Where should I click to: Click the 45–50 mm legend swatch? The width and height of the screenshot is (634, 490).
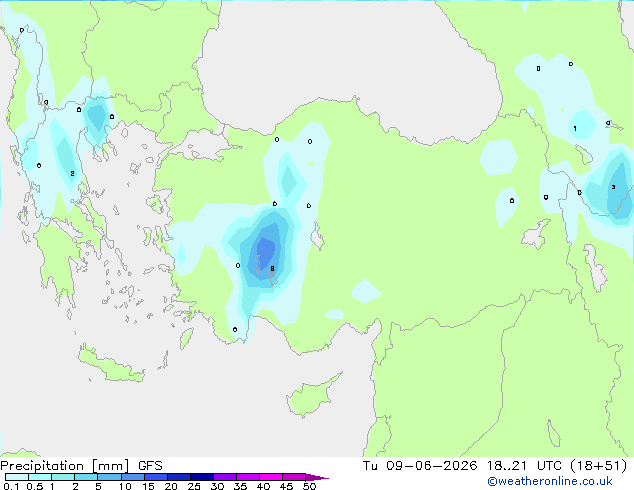pos(294,477)
